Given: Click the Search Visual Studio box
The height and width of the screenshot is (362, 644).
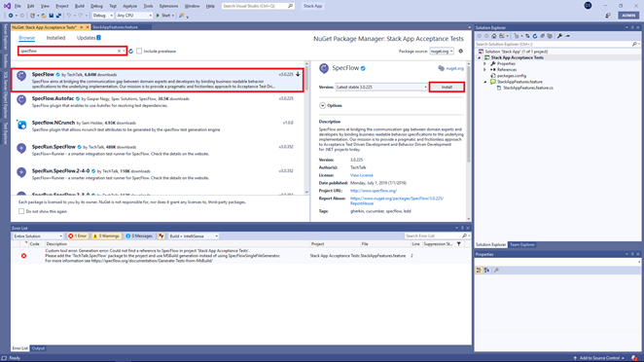Looking at the screenshot, I should coord(258,6).
